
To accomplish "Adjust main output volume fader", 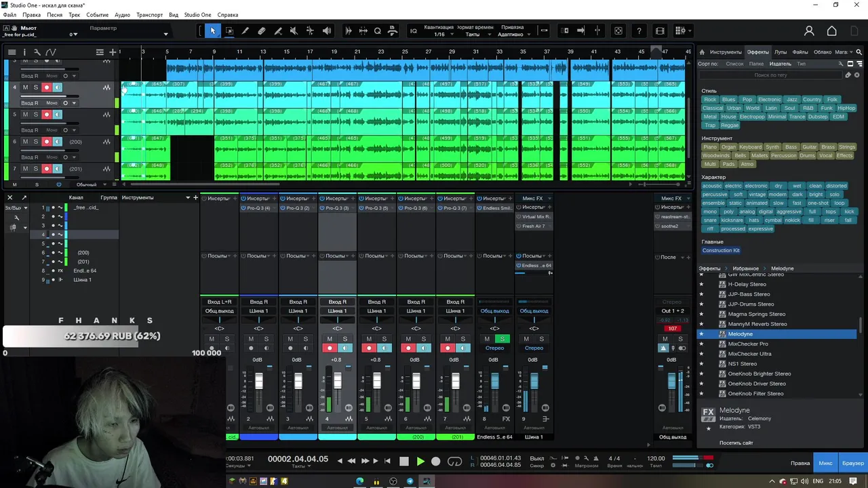I will (672, 381).
